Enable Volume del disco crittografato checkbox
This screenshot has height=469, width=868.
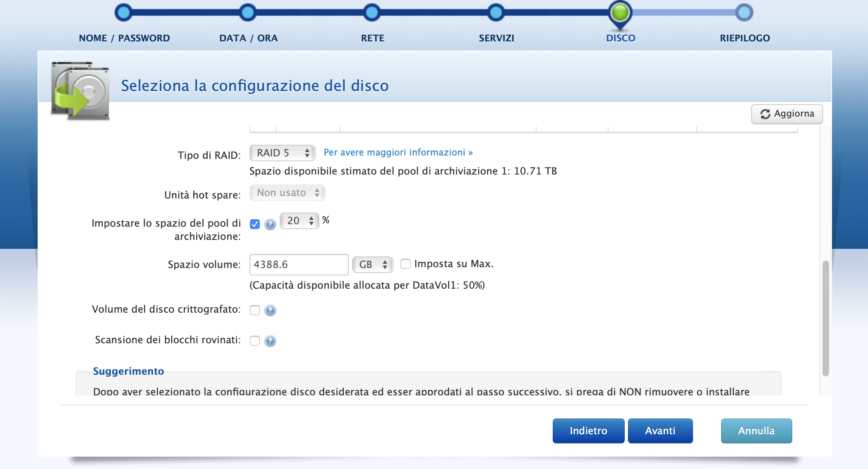pyautogui.click(x=255, y=310)
